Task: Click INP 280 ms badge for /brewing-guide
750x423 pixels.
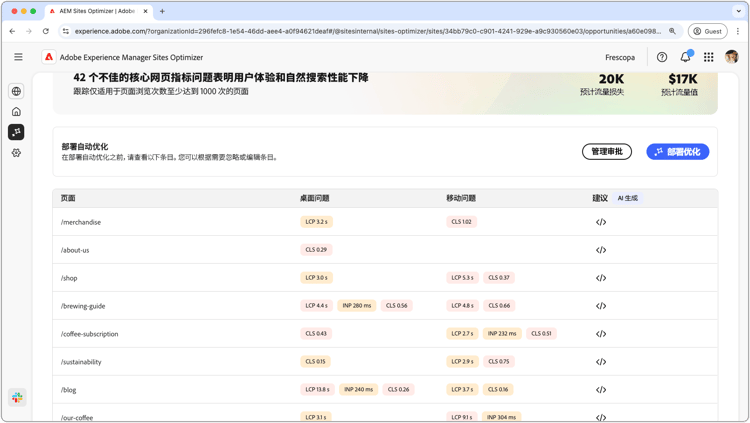Action: pyautogui.click(x=357, y=305)
